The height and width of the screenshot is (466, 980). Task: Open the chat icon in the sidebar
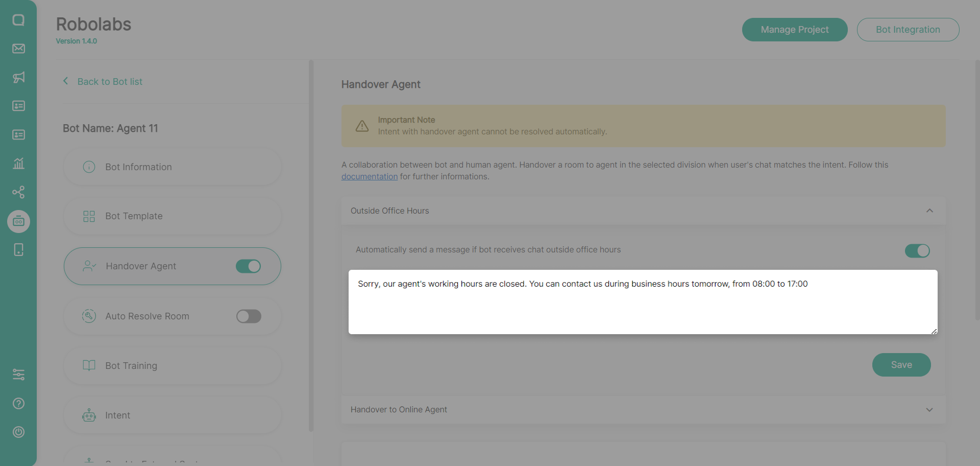point(18,20)
